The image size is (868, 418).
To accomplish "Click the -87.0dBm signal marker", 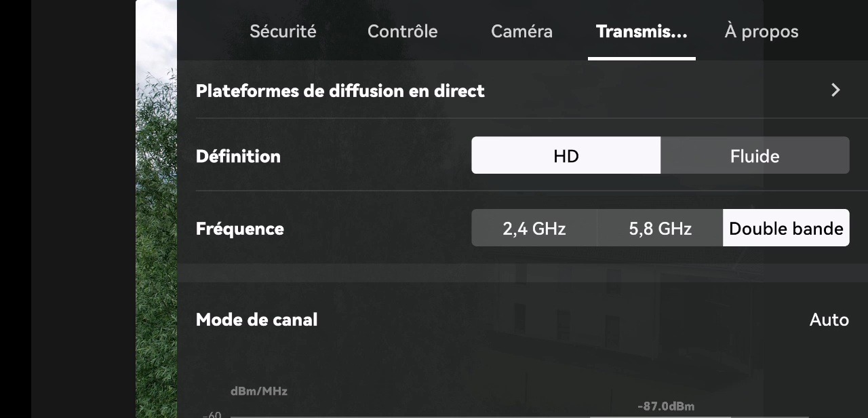I will point(665,406).
